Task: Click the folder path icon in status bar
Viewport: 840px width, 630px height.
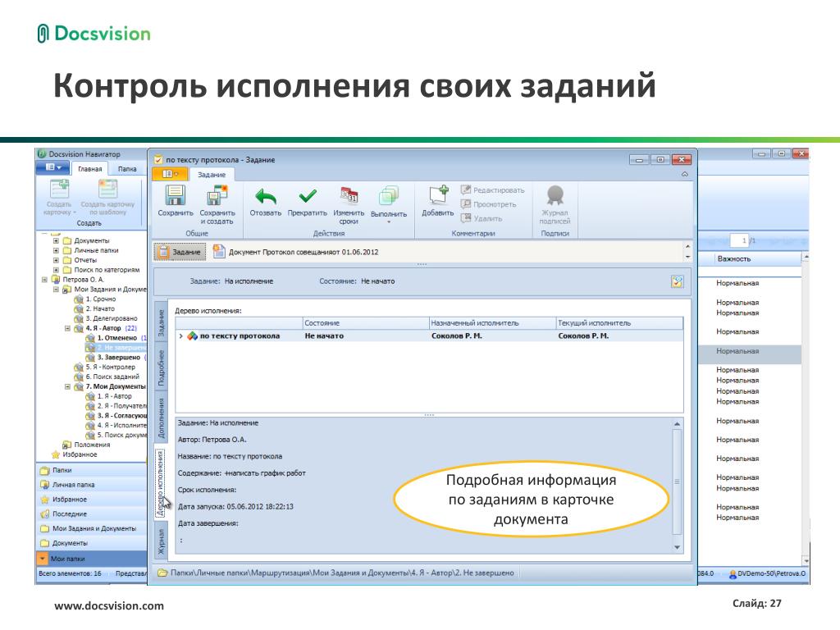Action: tap(162, 573)
